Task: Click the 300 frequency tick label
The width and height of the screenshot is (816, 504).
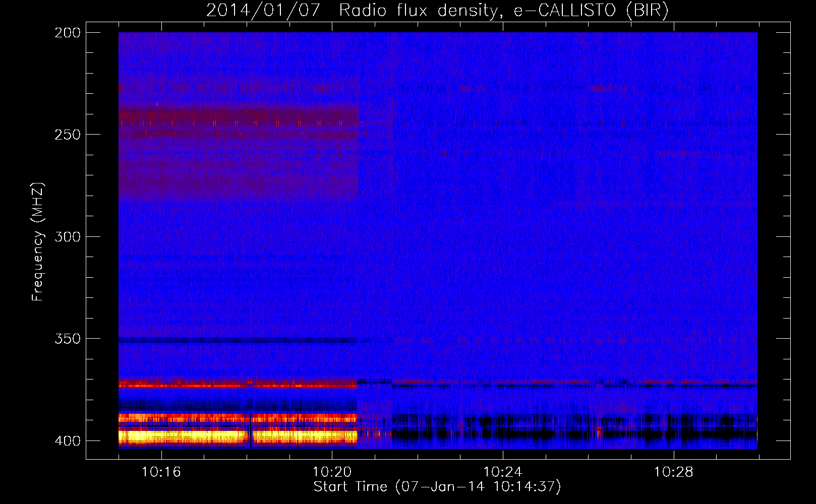Action: click(x=68, y=236)
